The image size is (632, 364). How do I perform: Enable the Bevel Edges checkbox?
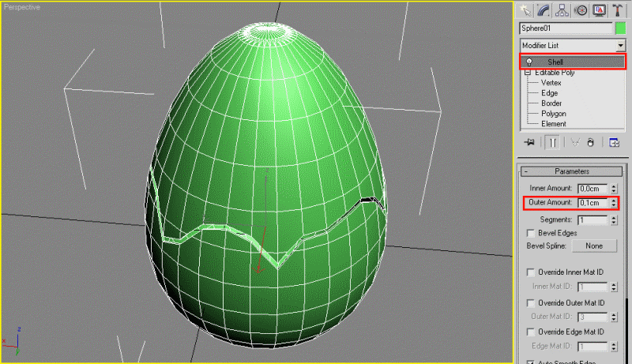pyautogui.click(x=530, y=233)
